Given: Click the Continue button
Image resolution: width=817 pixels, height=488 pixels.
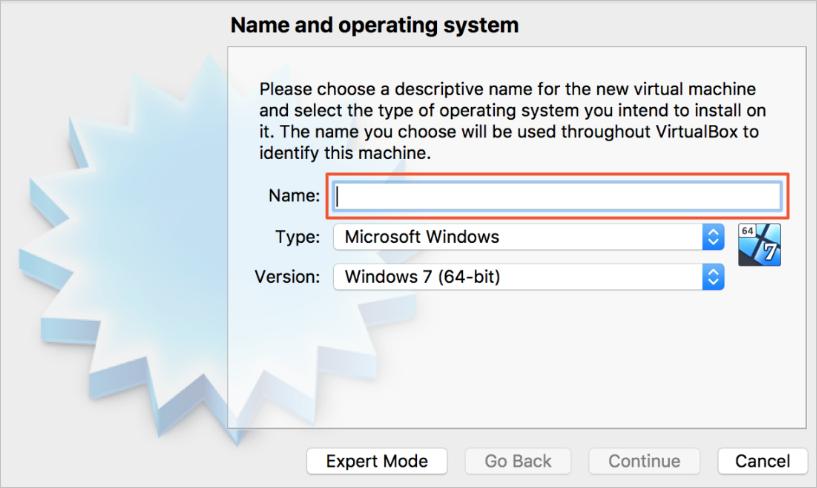Looking at the screenshot, I should [644, 461].
